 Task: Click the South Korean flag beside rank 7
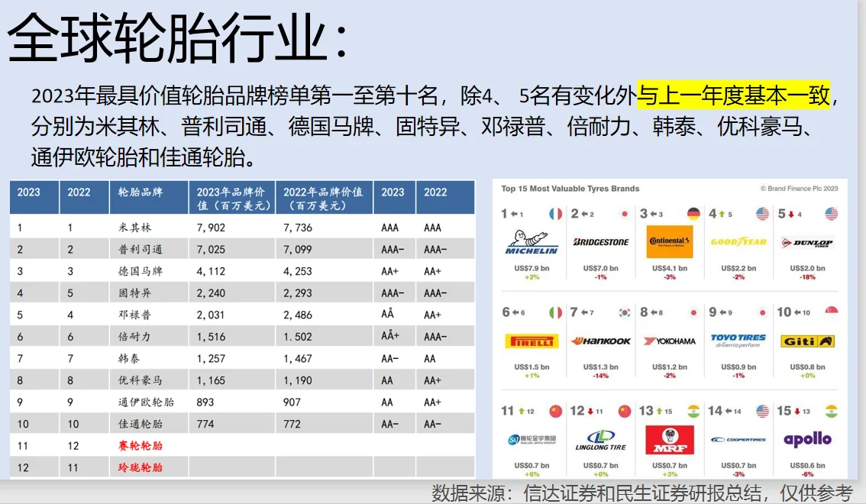pos(625,312)
